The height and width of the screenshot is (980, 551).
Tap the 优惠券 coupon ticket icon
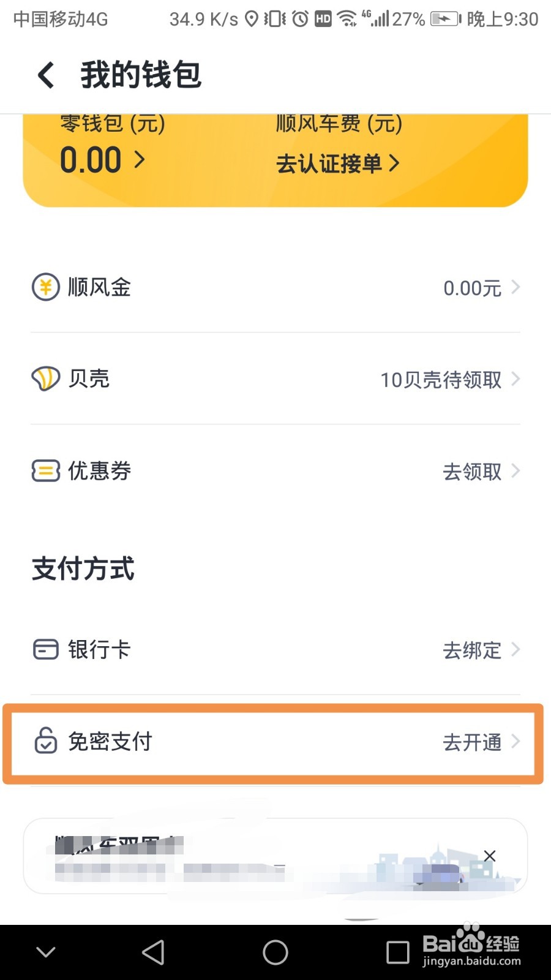click(46, 470)
